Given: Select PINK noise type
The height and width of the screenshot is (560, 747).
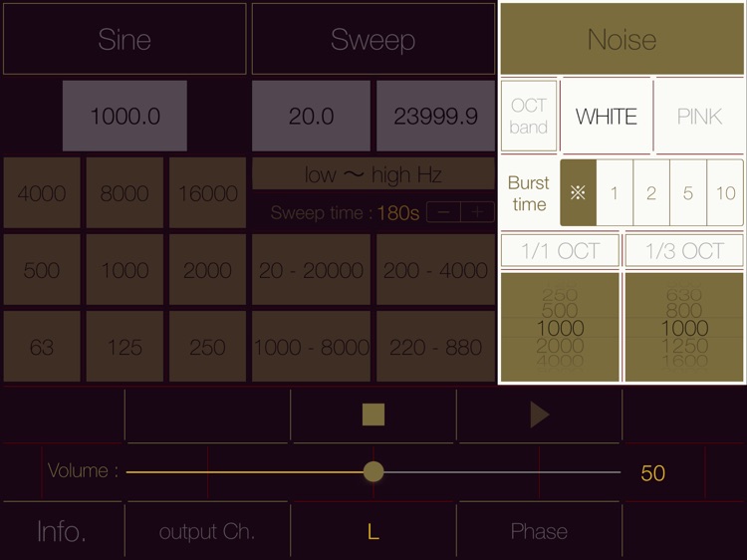Looking at the screenshot, I should pos(699,116).
